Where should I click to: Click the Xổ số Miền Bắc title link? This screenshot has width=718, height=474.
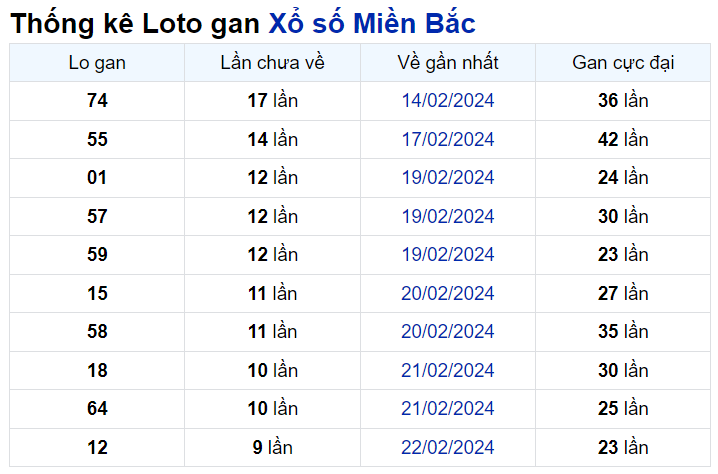pos(372,24)
